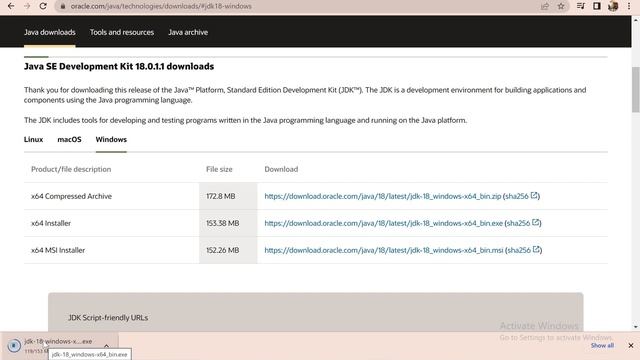Click the user profile avatar
This screenshot has height=360, width=640.
coord(613,6)
